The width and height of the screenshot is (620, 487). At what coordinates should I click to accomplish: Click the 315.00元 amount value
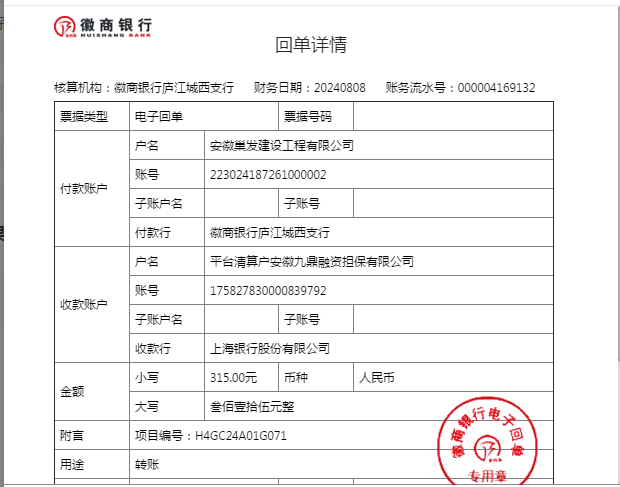(234, 378)
